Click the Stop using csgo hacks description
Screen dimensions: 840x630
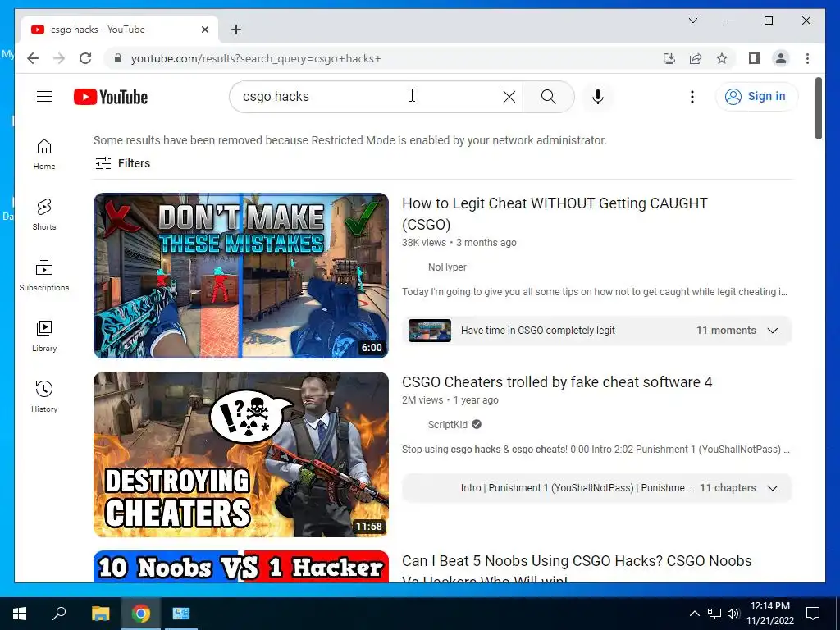(596, 450)
